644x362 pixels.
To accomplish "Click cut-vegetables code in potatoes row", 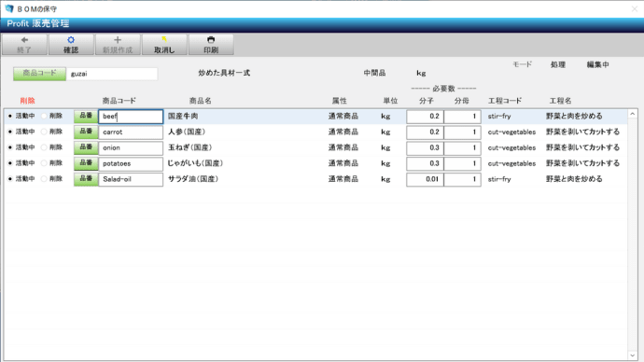I will 511,163.
